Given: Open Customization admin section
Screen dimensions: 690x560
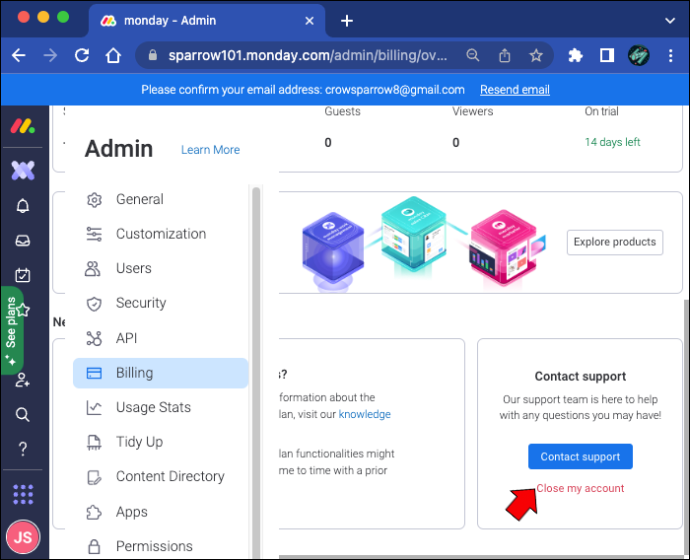Looking at the screenshot, I should 161,234.
